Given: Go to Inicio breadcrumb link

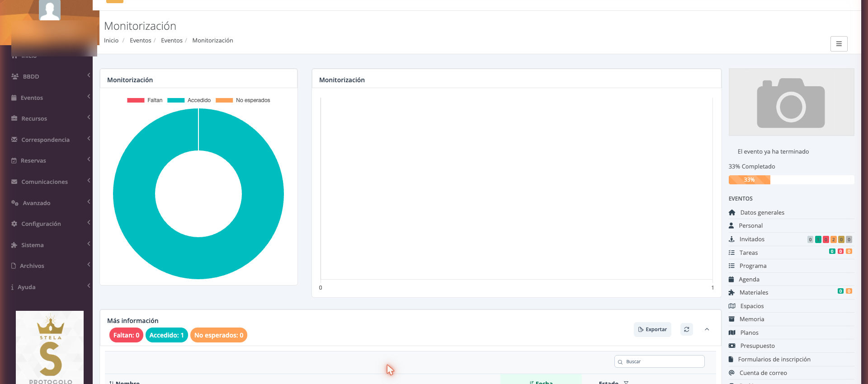Looking at the screenshot, I should 111,40.
